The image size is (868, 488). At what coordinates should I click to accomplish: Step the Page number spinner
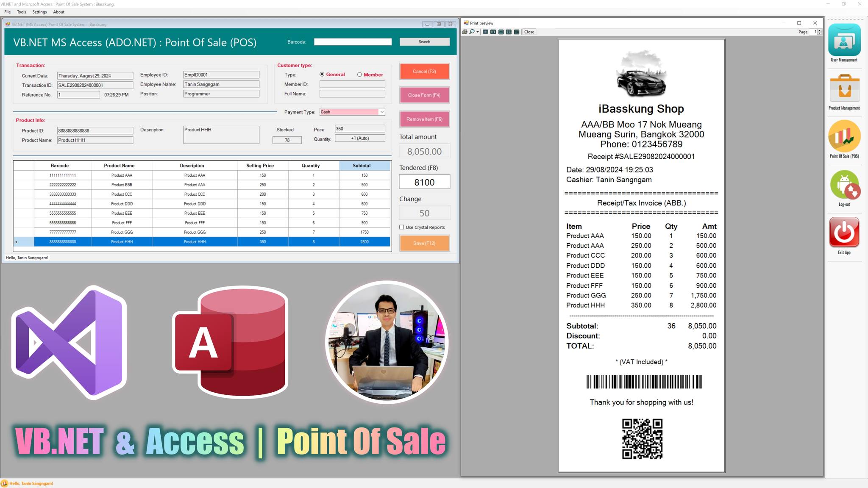(820, 32)
